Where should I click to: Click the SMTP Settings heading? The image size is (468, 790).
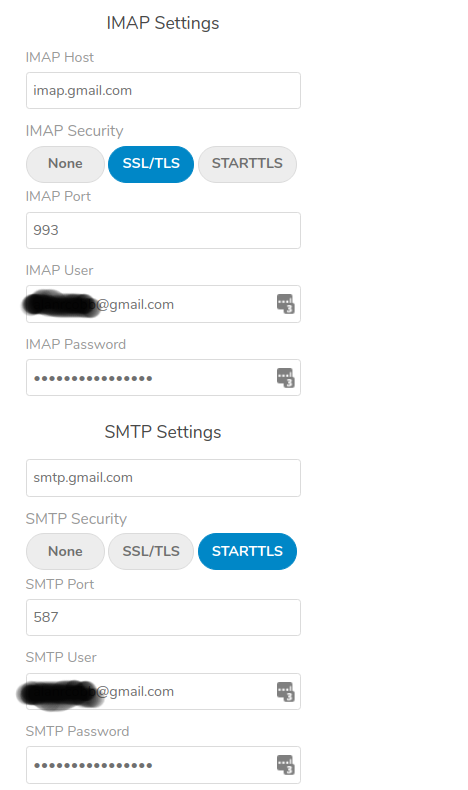tap(163, 432)
